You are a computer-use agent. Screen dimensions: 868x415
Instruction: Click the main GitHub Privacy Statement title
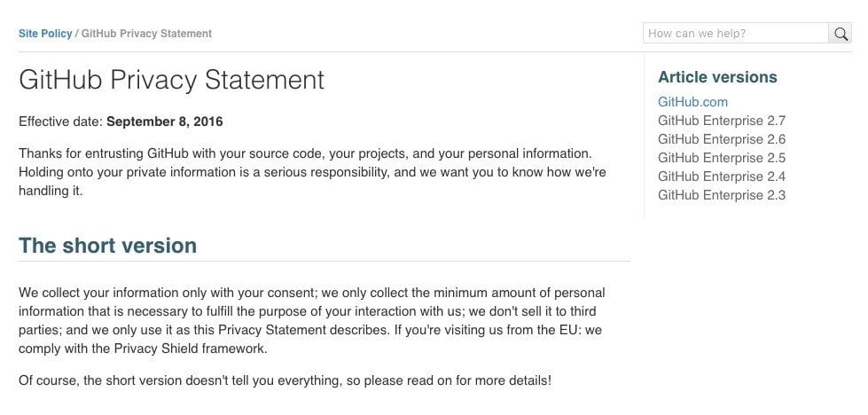[x=172, y=80]
